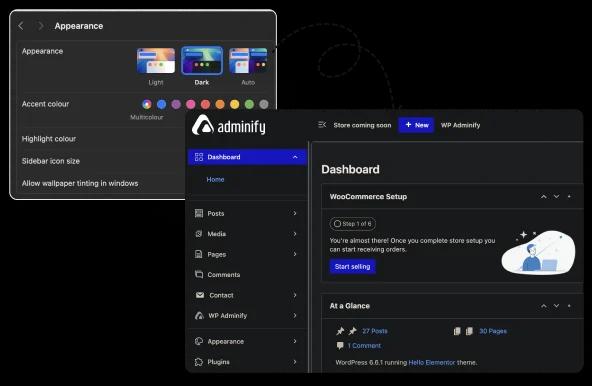Expand the Contact submenu chevron
Screen dimensions: 592x386
point(295,295)
